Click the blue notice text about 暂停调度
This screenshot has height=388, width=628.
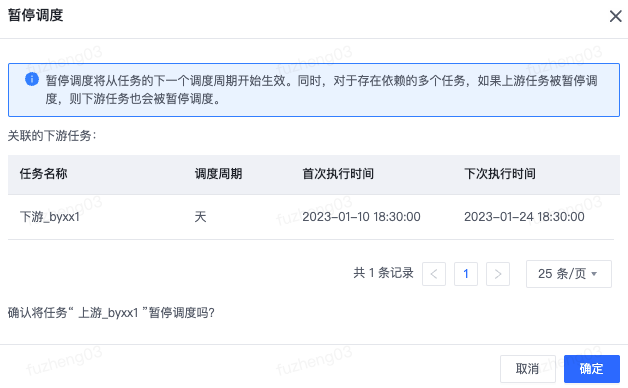321,90
